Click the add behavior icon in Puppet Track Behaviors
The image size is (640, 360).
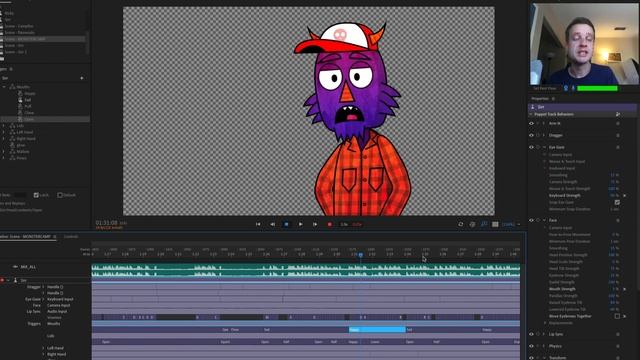(618, 114)
